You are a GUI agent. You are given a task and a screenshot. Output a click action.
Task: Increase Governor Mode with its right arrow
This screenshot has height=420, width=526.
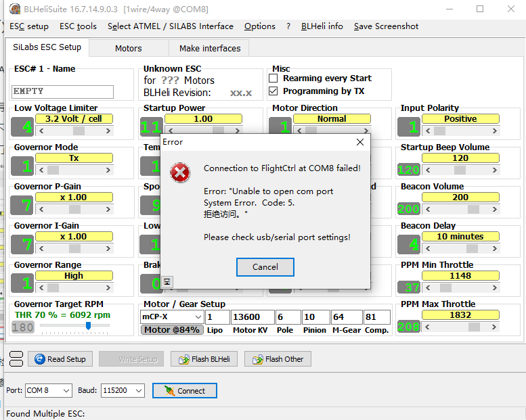click(108, 170)
